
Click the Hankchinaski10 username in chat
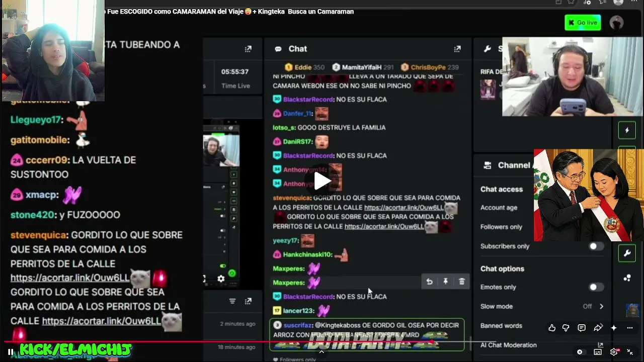click(x=307, y=254)
